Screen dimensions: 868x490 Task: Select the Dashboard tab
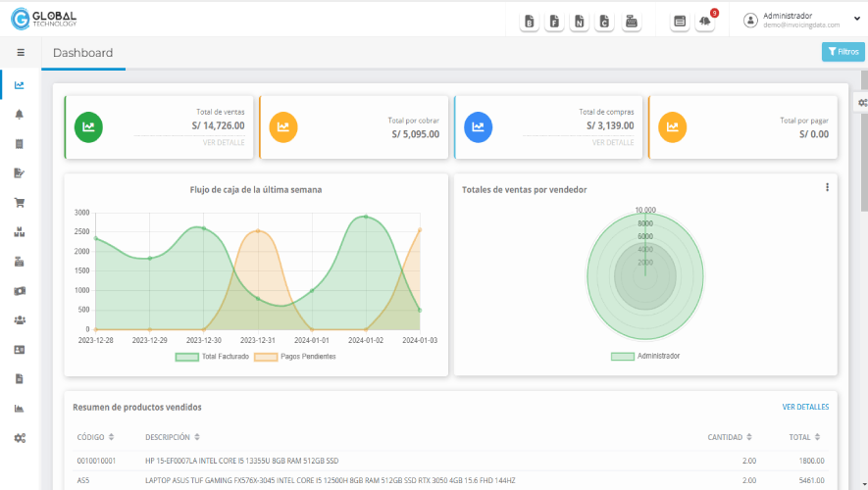click(x=83, y=53)
